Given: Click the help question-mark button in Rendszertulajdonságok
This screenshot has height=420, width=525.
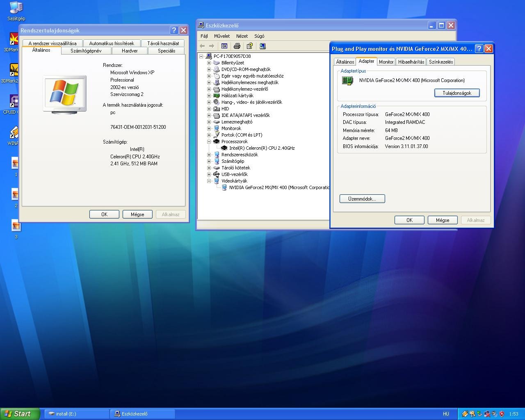Looking at the screenshot, I should [x=174, y=30].
